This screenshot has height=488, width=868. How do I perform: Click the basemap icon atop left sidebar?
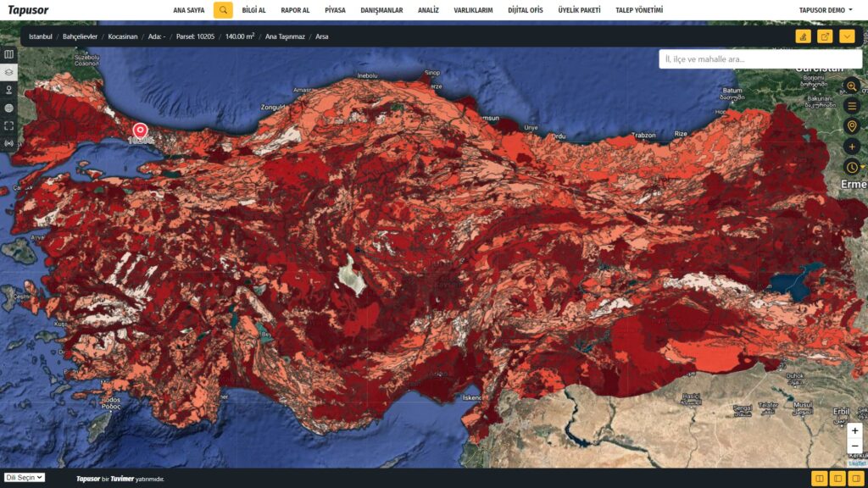coord(8,54)
